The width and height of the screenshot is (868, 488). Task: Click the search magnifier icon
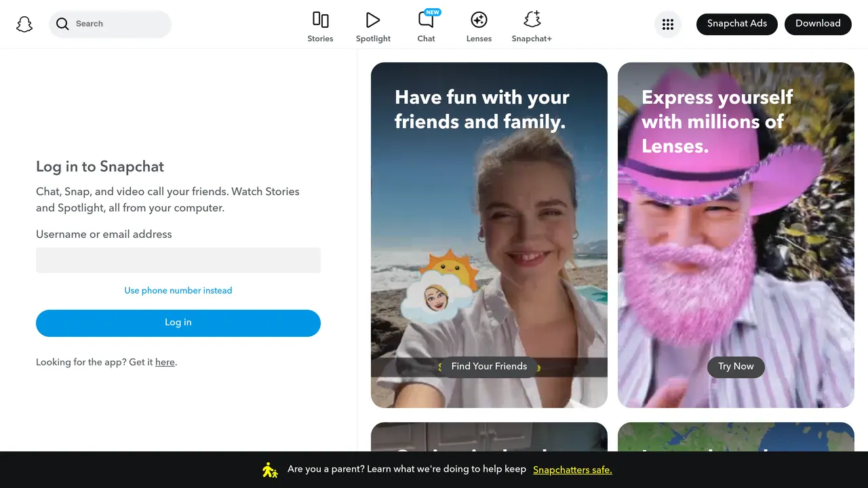click(x=62, y=24)
